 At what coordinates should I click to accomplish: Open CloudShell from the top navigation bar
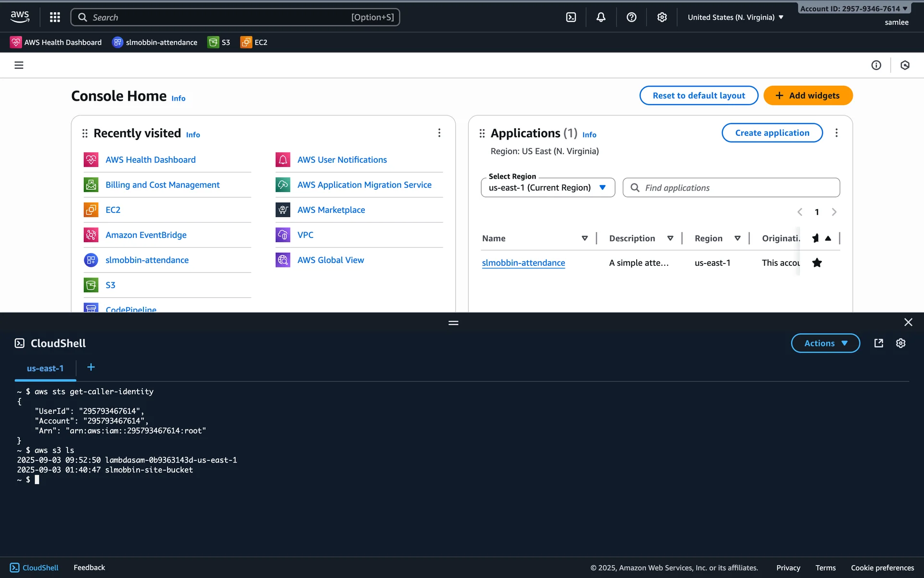571,17
